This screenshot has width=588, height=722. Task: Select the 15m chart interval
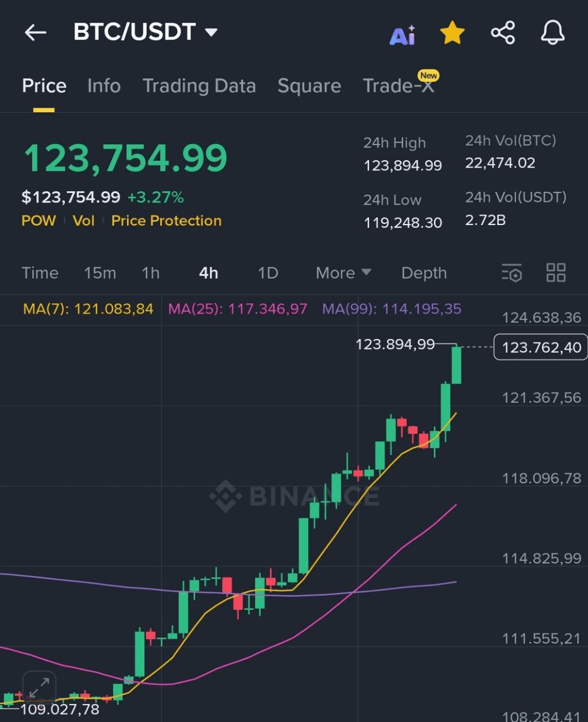[x=100, y=273]
